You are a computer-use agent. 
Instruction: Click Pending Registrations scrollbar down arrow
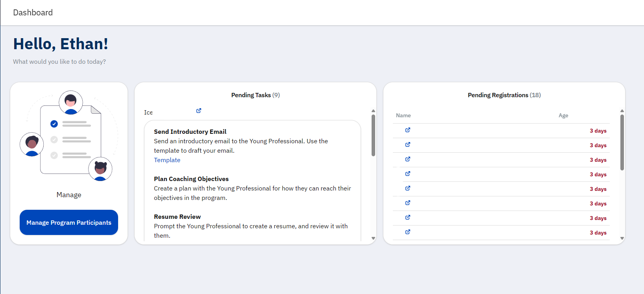(x=622, y=238)
